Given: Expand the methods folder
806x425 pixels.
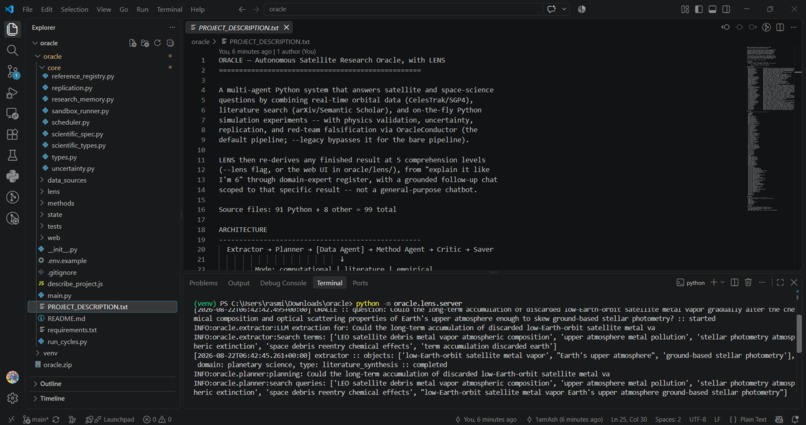Looking at the screenshot, I should coord(61,204).
